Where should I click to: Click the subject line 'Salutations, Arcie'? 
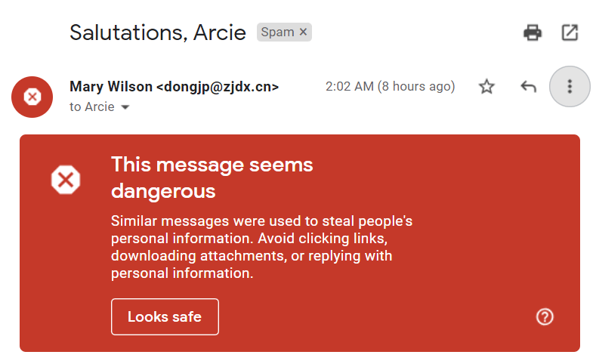point(158,32)
